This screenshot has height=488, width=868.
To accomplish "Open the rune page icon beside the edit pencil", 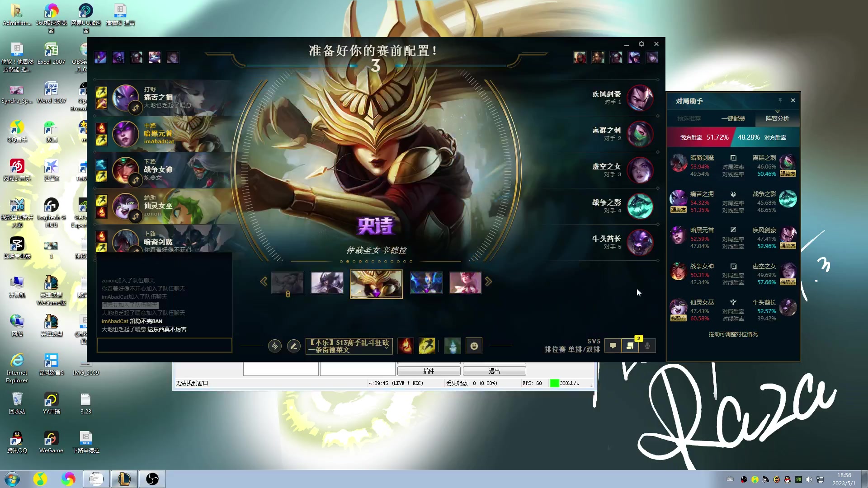I will click(x=274, y=346).
